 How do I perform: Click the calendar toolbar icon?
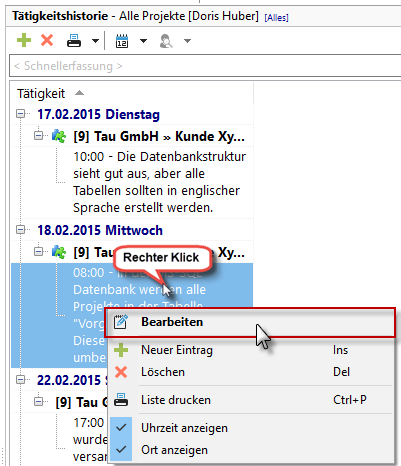coord(122,41)
